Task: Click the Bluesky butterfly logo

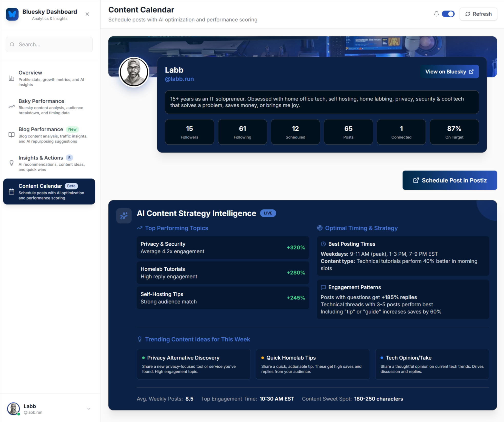Action: [12, 14]
